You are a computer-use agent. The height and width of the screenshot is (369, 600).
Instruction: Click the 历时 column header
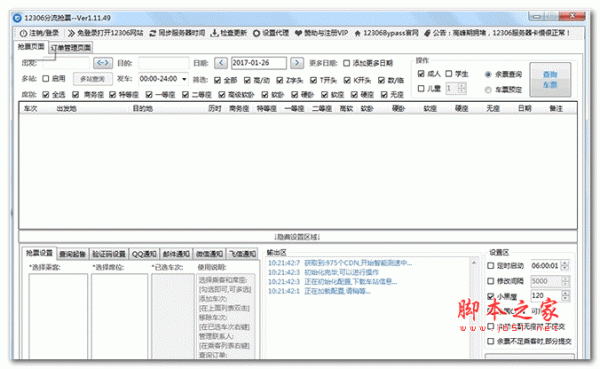click(x=214, y=109)
